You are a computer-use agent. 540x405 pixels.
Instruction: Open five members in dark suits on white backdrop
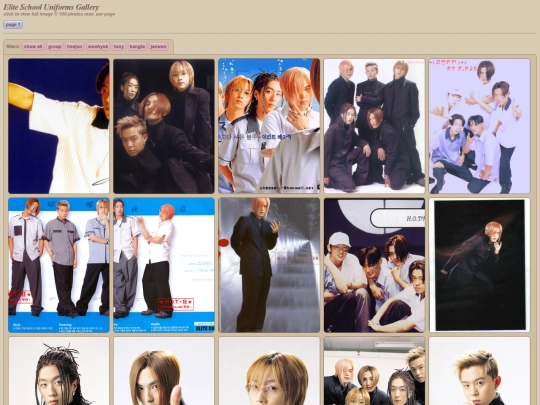pyautogui.click(x=374, y=126)
